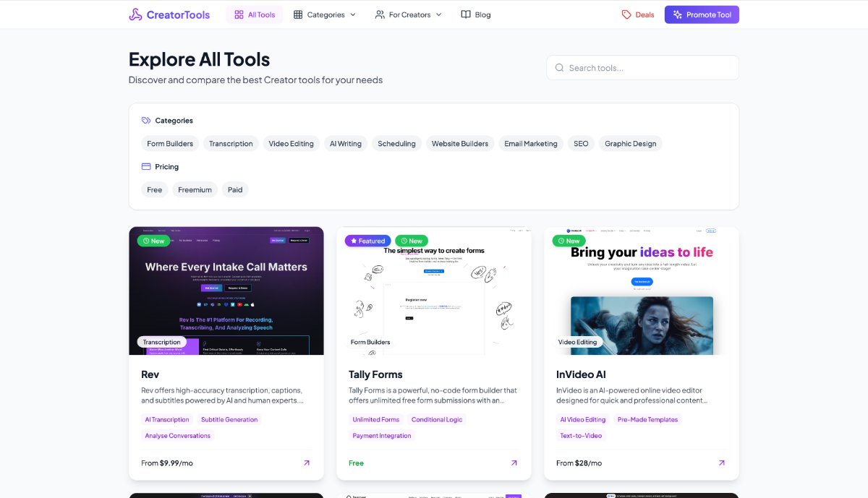Screen dimensions: 868x498
Task: Click the magnifier icon in search box
Action: [560, 68]
